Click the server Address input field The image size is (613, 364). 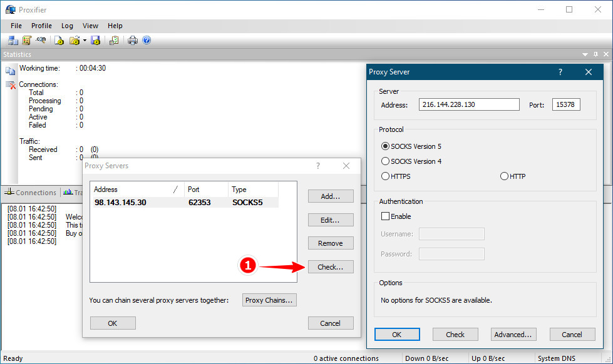[x=469, y=104]
